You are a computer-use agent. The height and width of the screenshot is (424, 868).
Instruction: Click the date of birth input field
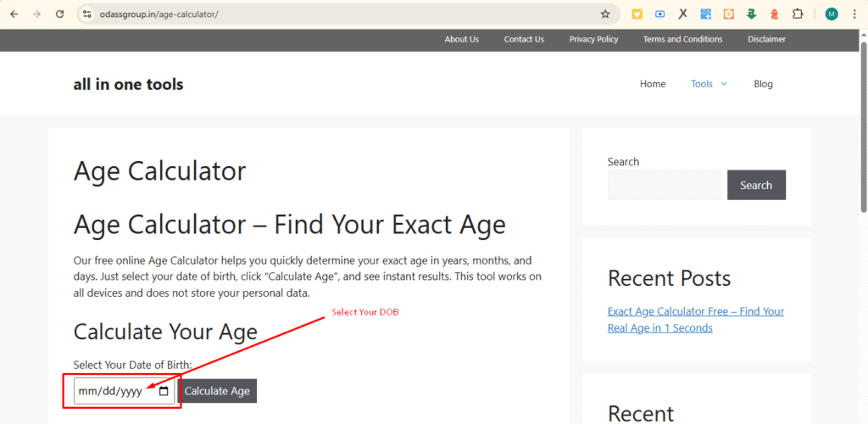coord(124,391)
